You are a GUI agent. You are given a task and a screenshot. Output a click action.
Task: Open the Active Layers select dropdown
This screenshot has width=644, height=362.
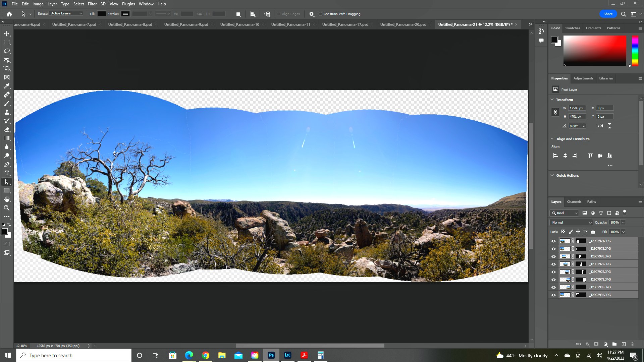click(x=66, y=13)
